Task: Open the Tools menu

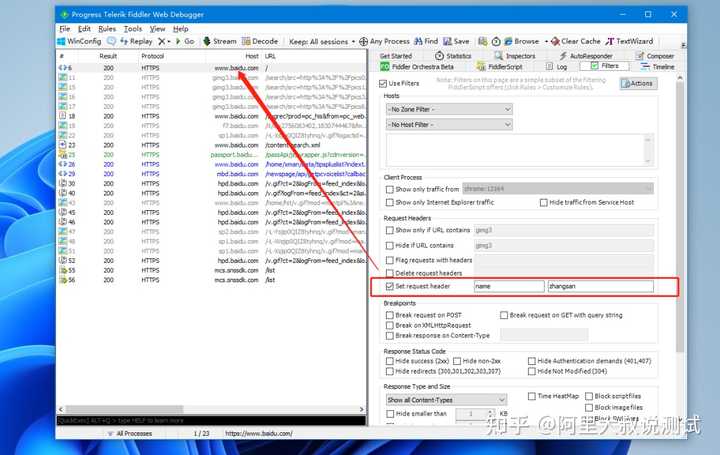Action: tap(133, 28)
